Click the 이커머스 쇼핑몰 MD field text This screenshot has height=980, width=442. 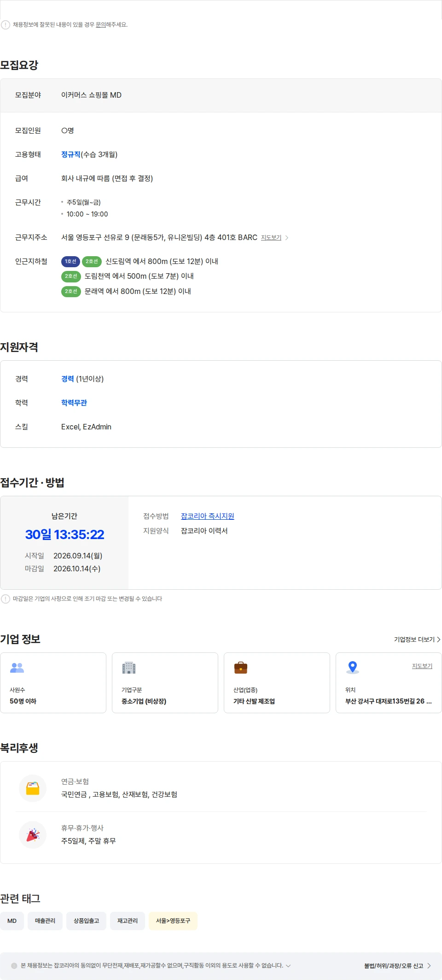coord(92,95)
